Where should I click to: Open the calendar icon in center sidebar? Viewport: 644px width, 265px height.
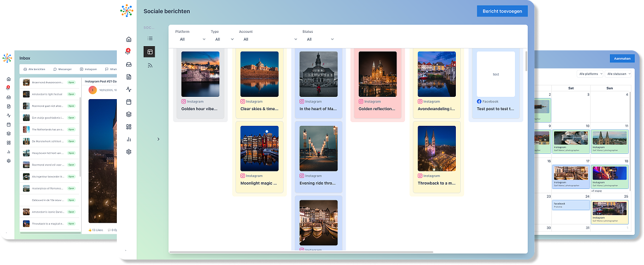pyautogui.click(x=129, y=102)
